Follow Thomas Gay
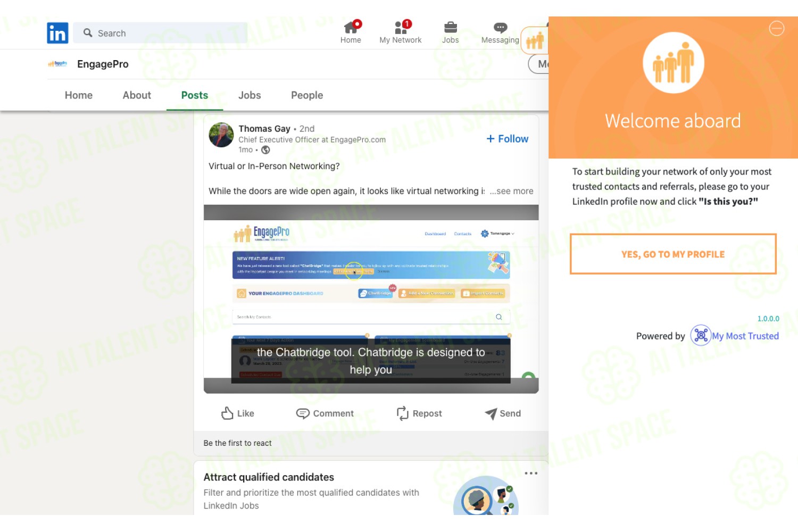The image size is (798, 532). (x=508, y=139)
